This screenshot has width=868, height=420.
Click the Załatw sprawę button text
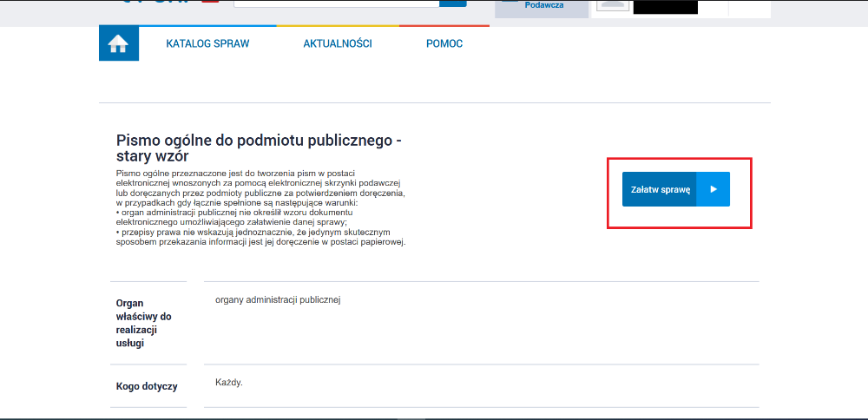click(660, 189)
